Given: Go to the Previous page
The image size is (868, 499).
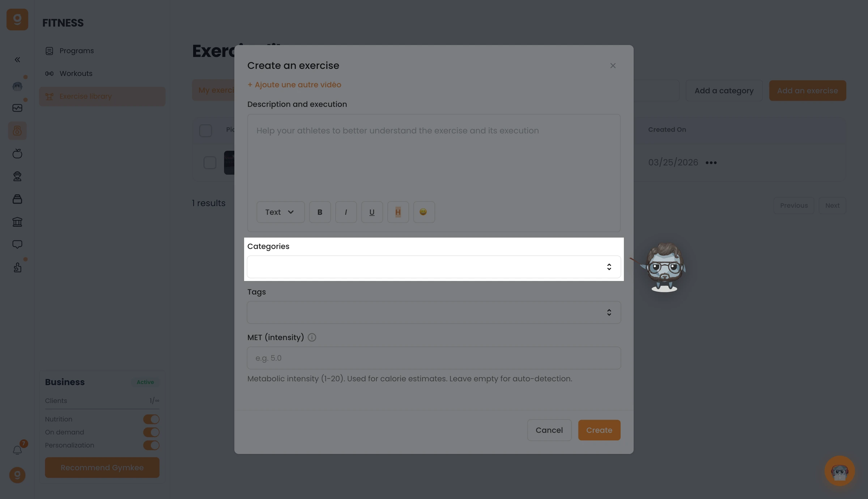Looking at the screenshot, I should (x=793, y=205).
